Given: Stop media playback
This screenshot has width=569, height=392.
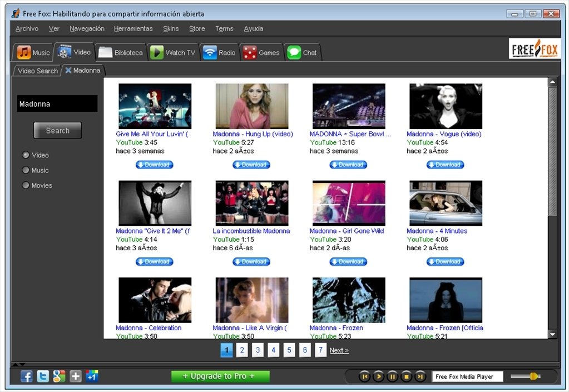Looking at the screenshot, I should pos(406,376).
